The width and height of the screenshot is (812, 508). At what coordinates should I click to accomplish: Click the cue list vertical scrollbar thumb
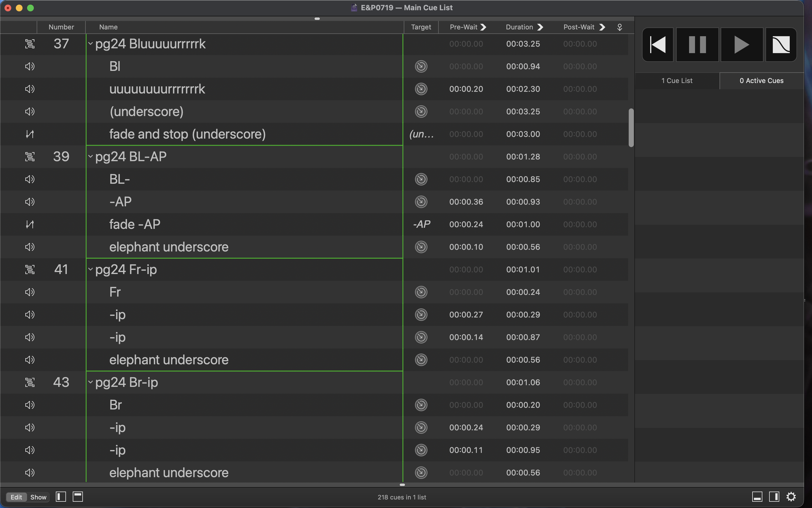tap(631, 128)
